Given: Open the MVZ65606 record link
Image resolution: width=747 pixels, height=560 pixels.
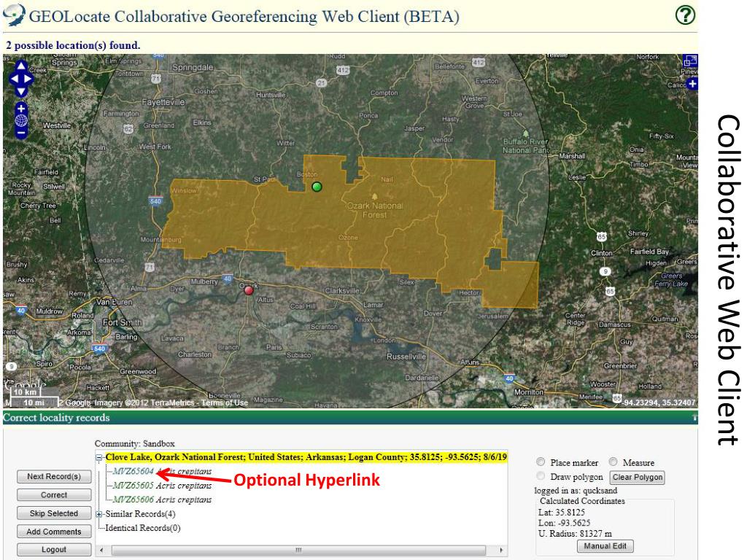Looking at the screenshot, I should (133, 499).
